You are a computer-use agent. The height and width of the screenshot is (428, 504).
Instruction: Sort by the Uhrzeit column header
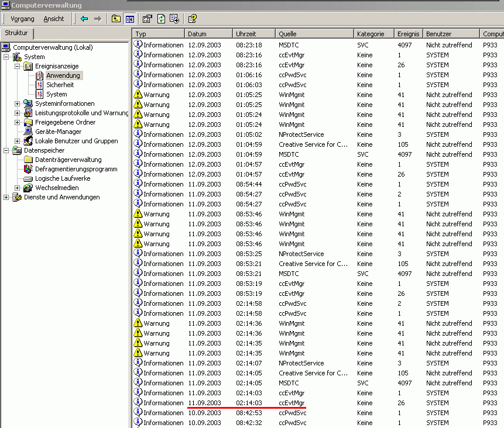(254, 34)
